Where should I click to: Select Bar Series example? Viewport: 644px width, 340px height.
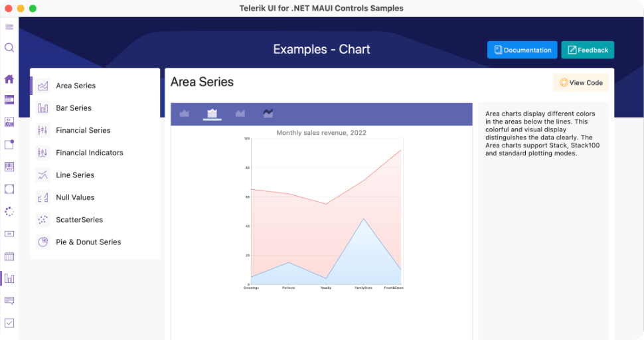(x=74, y=108)
